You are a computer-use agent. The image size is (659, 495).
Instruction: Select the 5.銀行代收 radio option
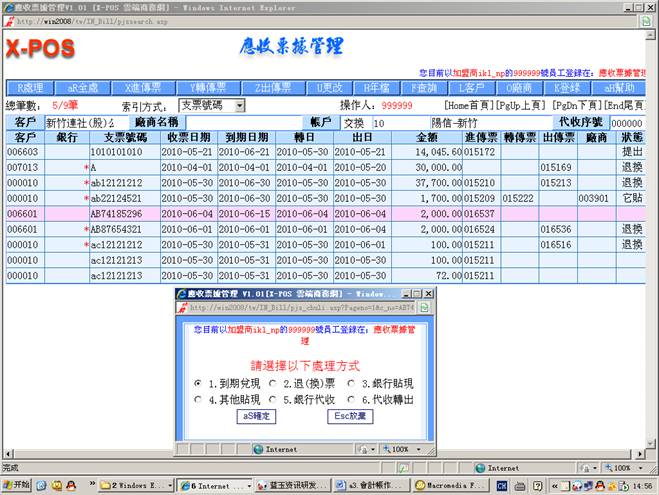coord(273,399)
